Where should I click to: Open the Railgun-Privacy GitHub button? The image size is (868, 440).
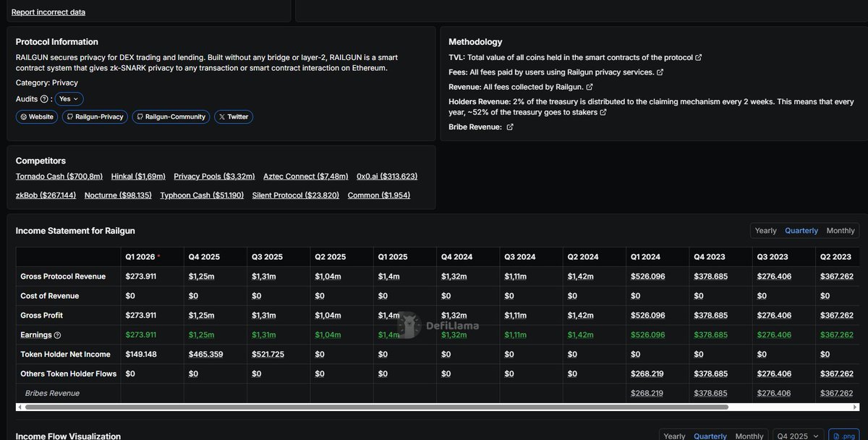coord(95,117)
